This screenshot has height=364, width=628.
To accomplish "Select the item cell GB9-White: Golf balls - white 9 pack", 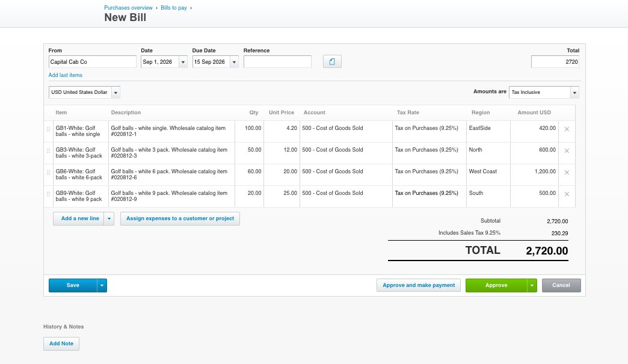I will (81, 196).
